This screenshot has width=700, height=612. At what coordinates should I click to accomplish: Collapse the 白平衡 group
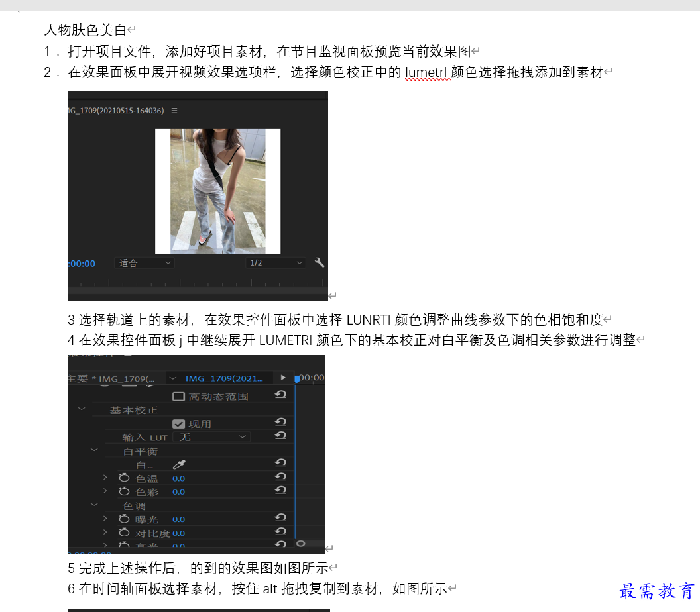(94, 450)
